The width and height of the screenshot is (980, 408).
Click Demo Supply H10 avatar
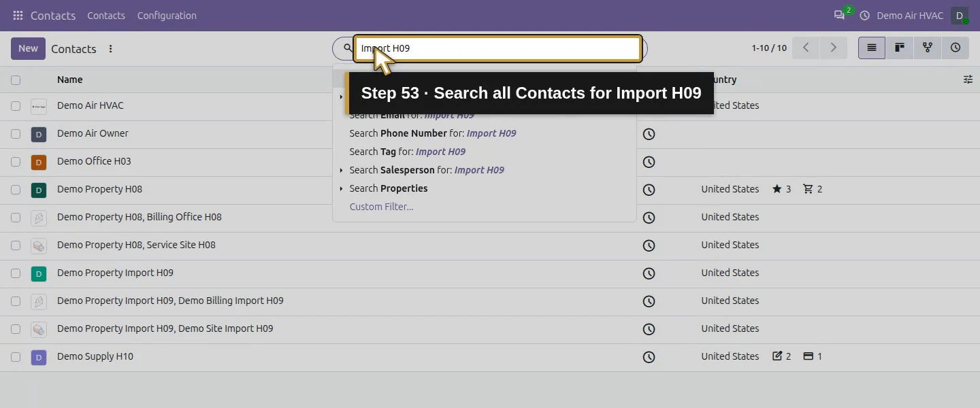[39, 357]
